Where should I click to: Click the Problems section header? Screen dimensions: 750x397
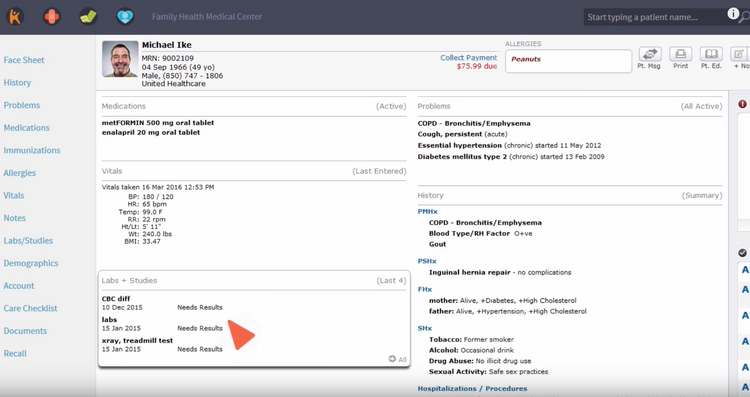(x=434, y=106)
